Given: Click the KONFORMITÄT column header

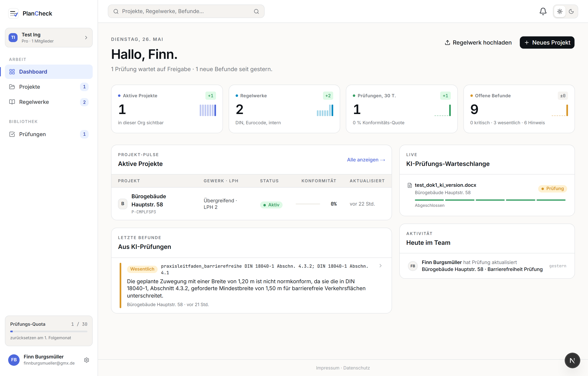Looking at the screenshot, I should [319, 181].
